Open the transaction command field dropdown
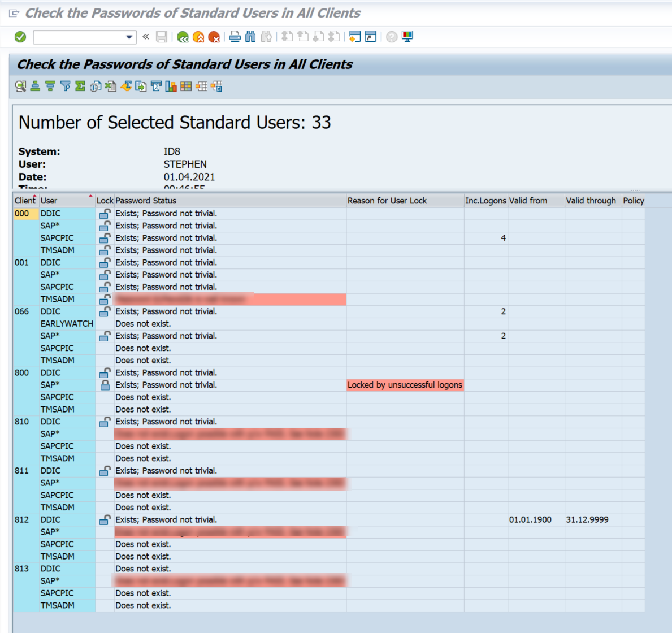This screenshot has width=672, height=633. pos(129,37)
